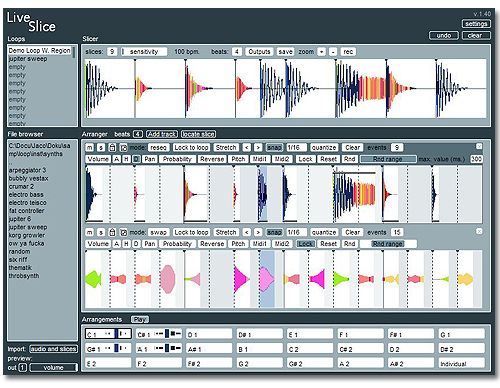Select the H envelope button on reseq track
The height and width of the screenshot is (388, 500).
(126, 159)
